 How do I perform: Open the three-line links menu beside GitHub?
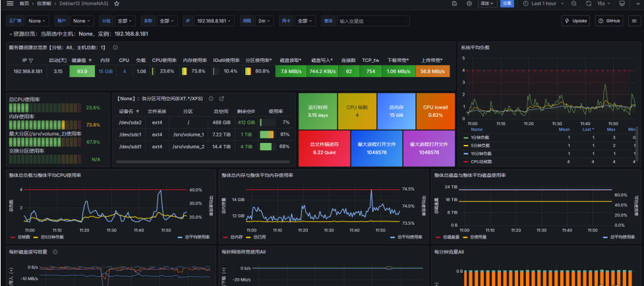click(x=635, y=21)
